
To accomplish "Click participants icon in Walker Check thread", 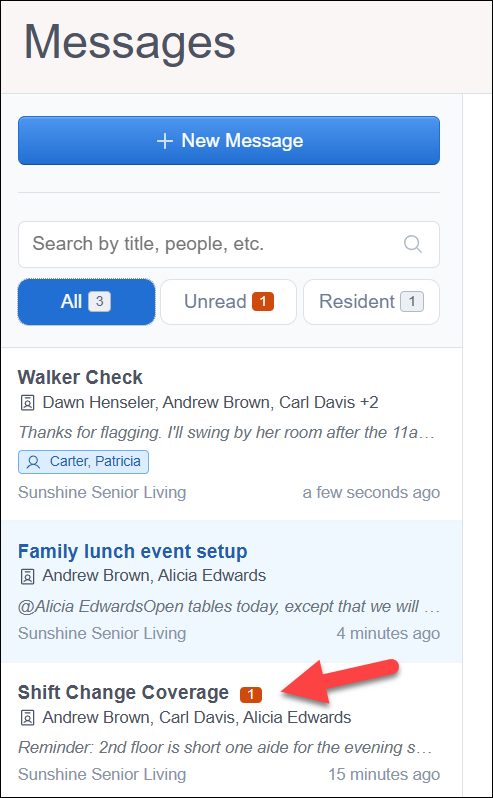I will [27, 404].
